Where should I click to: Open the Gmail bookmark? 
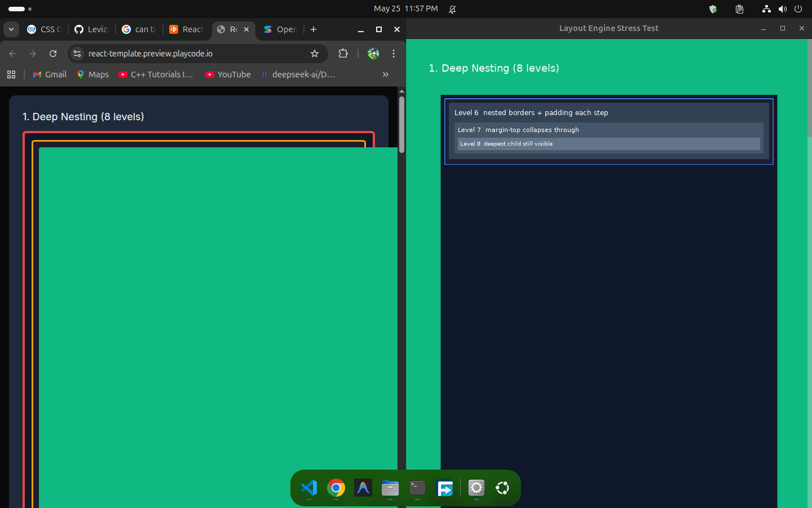[x=50, y=75]
